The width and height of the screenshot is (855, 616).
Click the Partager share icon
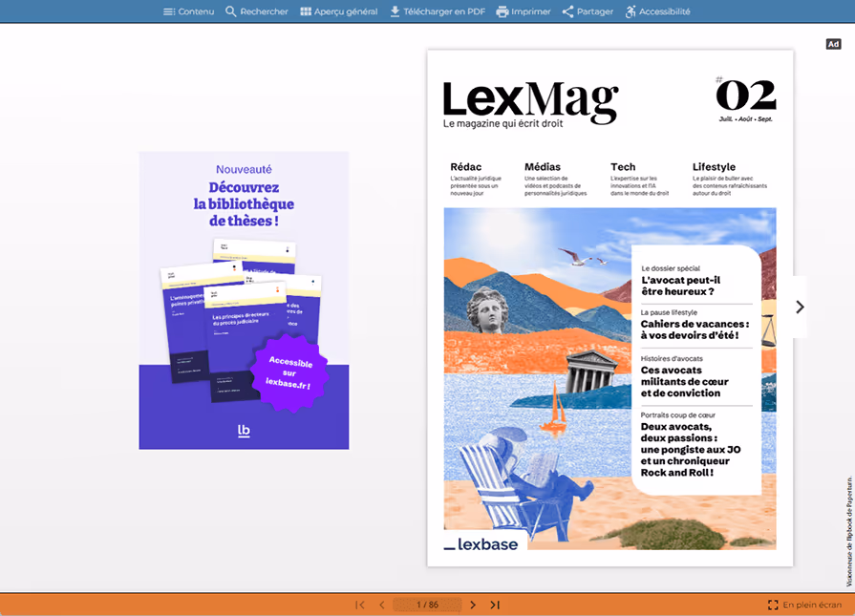point(567,11)
